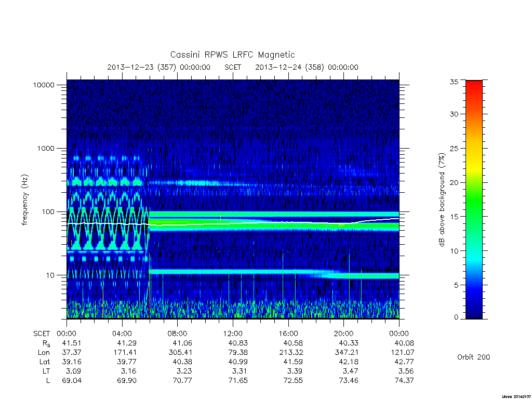Screen dimensions: 532x399
Task: Click the SCET label between the date stamps
Action: tap(233, 67)
